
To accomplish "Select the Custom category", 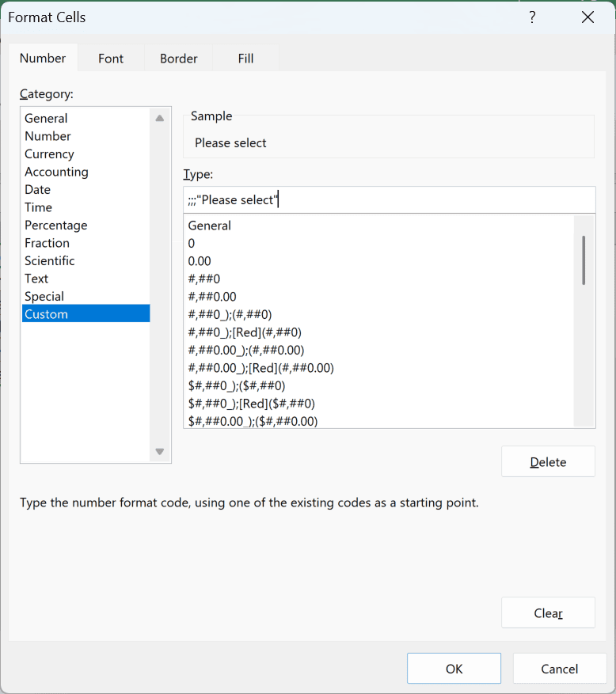I will (x=86, y=314).
